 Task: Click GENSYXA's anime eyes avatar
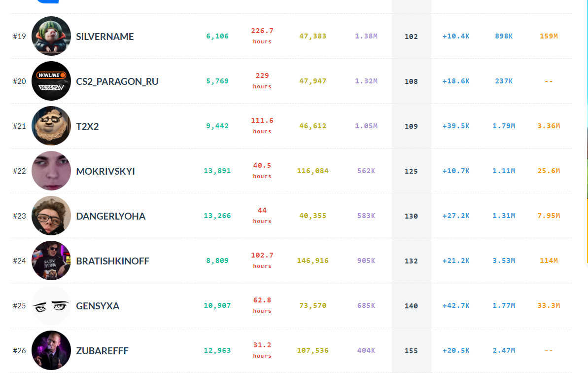(x=51, y=305)
